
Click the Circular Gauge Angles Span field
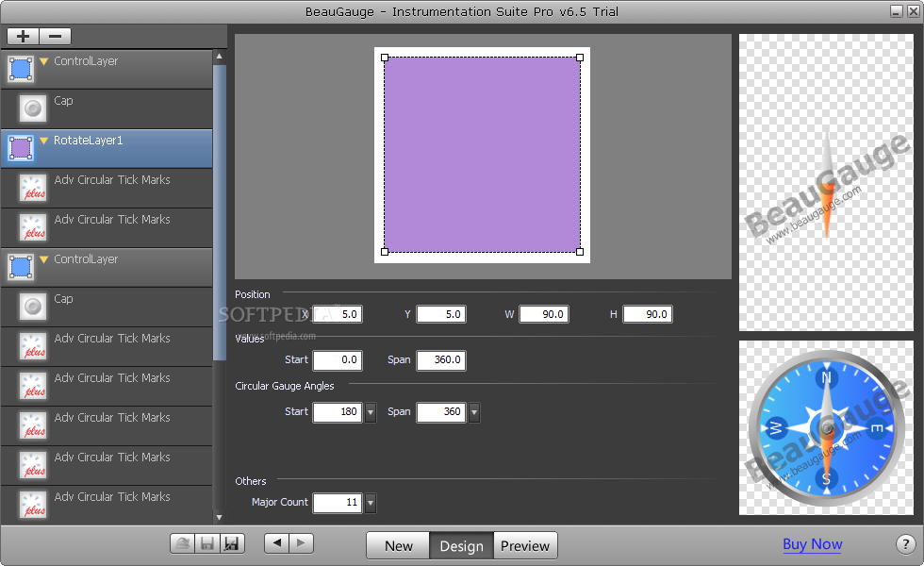click(441, 411)
